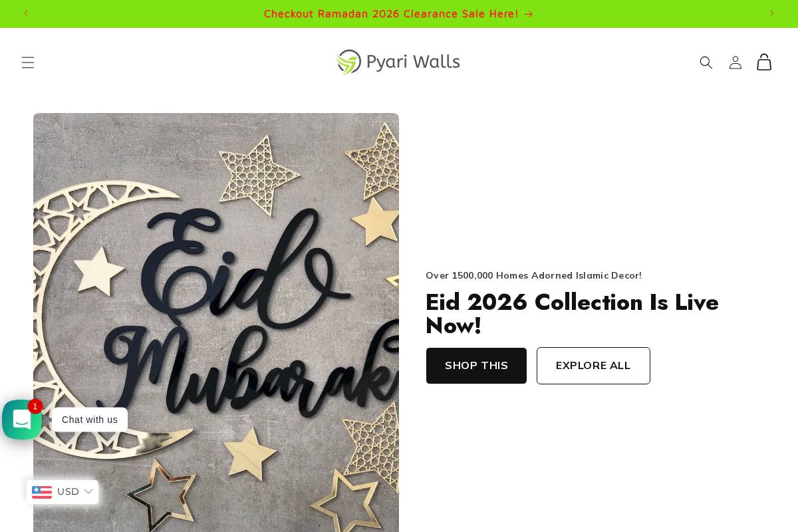Expand currency list via chevron beside USD
The image size is (798, 532).
(x=88, y=492)
